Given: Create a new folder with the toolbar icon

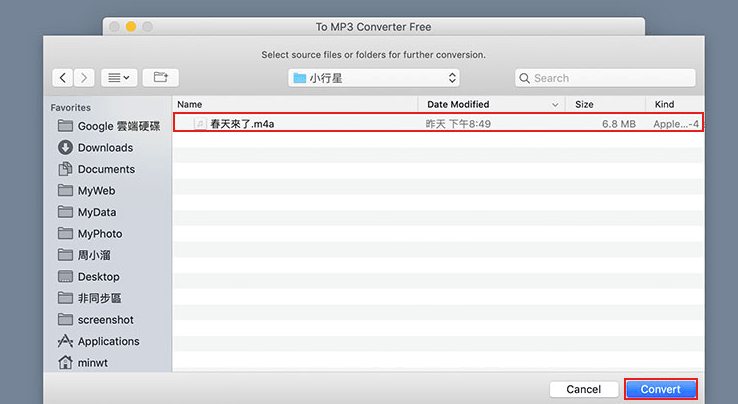Looking at the screenshot, I should (x=160, y=78).
